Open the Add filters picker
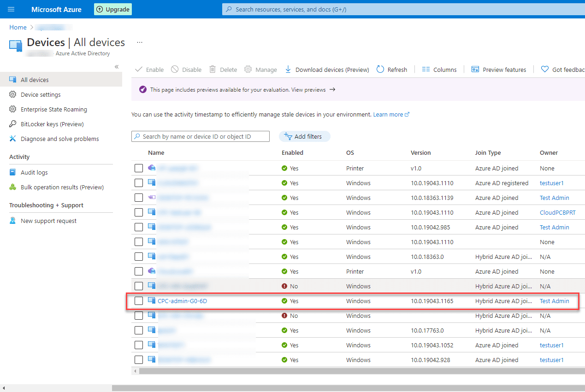The image size is (585, 392). [304, 136]
